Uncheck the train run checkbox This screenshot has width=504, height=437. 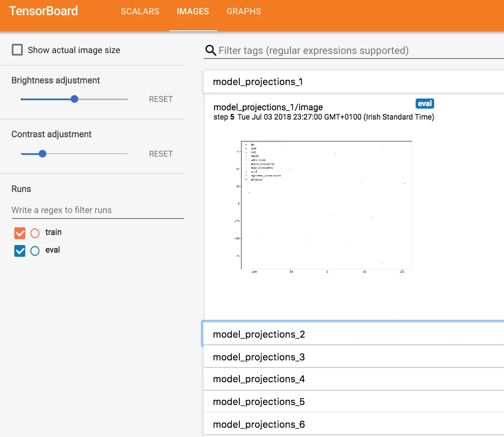click(20, 233)
